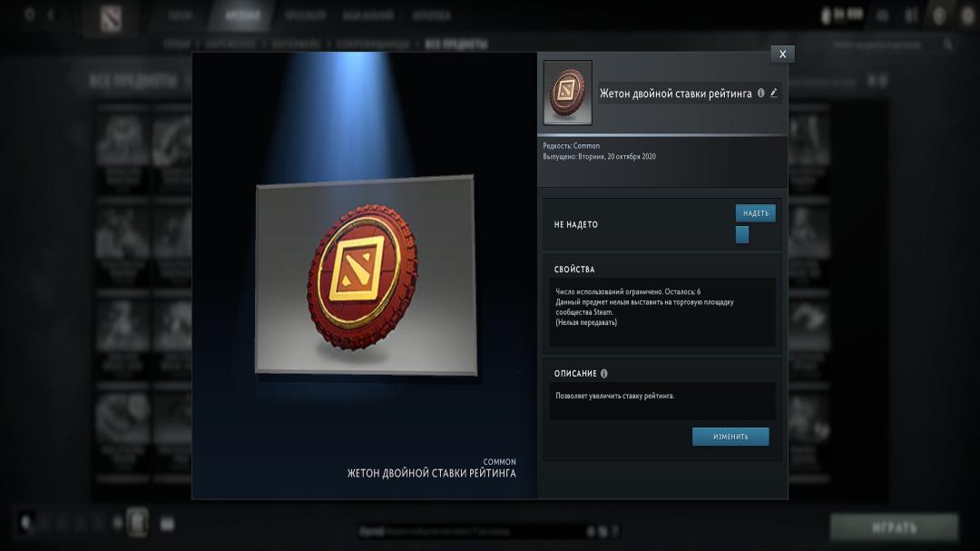
Task: Select ВСЕ ПРЕДМЕТЫ sub-tab in background
Action: click(456, 44)
